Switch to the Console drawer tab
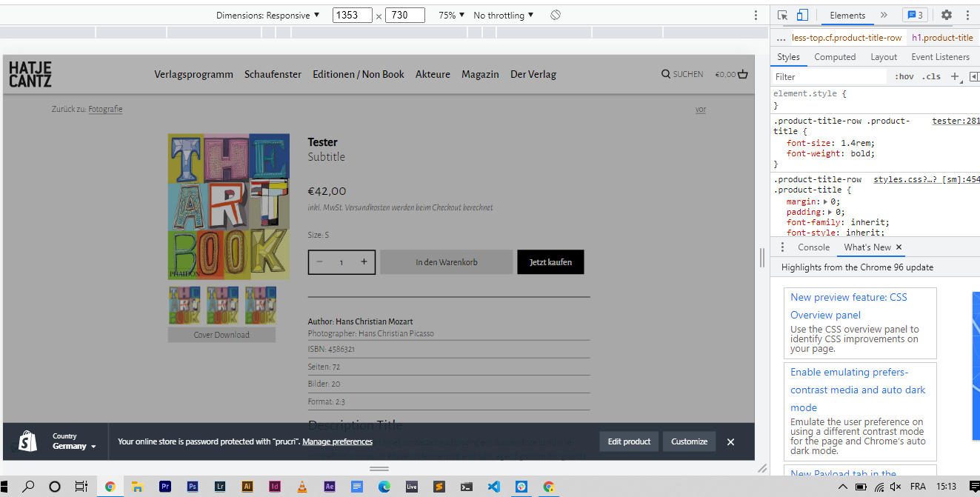The height and width of the screenshot is (497, 980). [x=813, y=247]
